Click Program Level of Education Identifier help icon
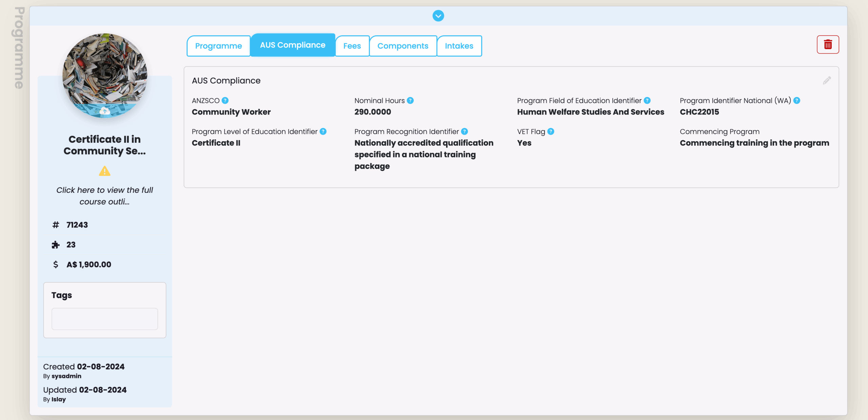This screenshot has width=868, height=420. [323, 132]
